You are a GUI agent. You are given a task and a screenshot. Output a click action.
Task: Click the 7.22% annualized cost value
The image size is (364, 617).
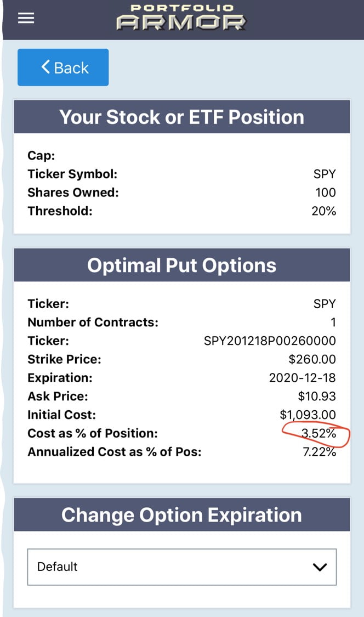[x=320, y=452]
